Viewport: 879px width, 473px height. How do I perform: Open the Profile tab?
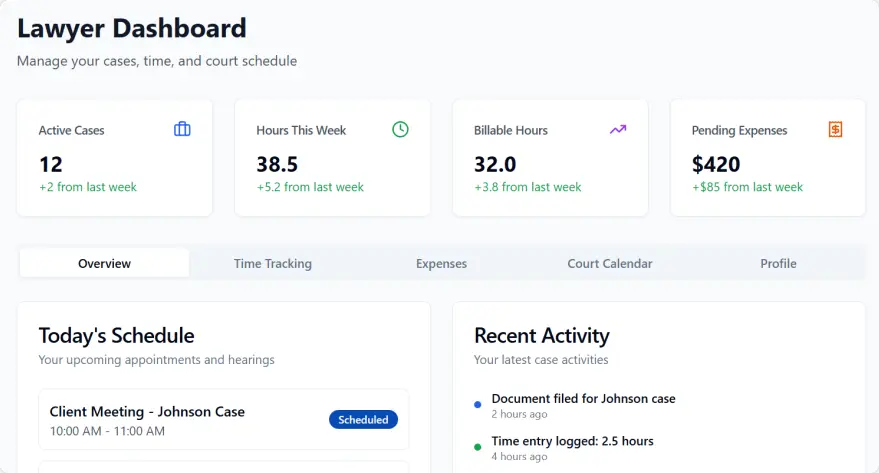pos(778,264)
